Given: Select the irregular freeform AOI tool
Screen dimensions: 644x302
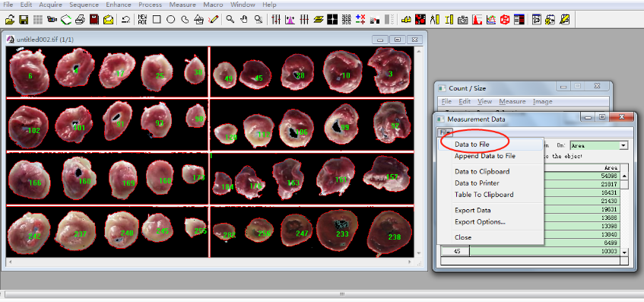Looking at the screenshot, I should click(185, 19).
